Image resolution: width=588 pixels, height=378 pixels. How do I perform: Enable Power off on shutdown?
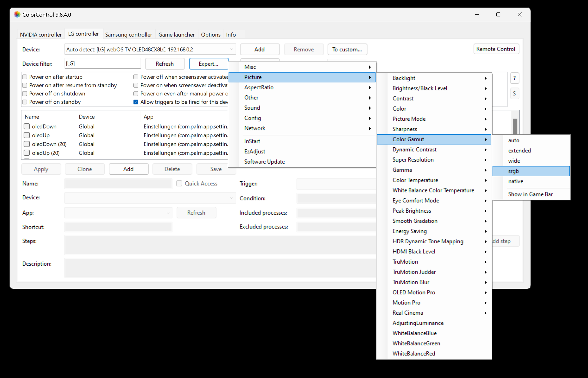(25, 94)
